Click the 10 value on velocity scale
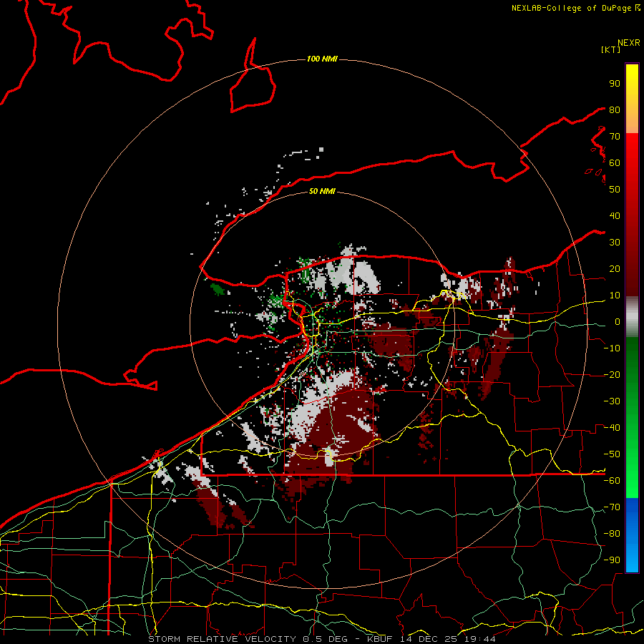Viewport: 644px width, 644px height. coord(615,296)
